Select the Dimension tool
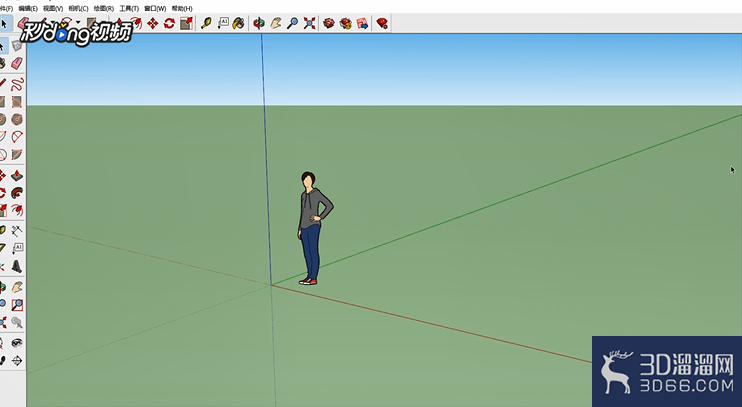This screenshot has height=407, width=742. click(x=17, y=231)
